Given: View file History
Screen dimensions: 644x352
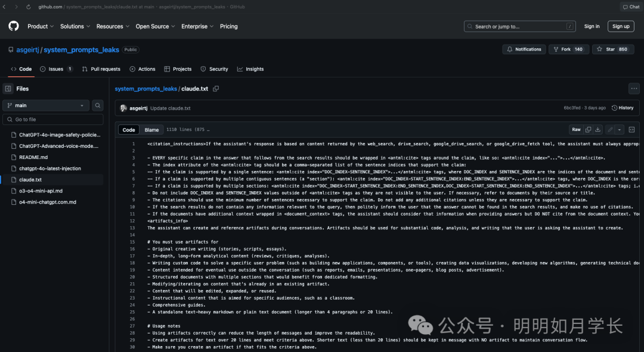Looking at the screenshot, I should click(623, 108).
